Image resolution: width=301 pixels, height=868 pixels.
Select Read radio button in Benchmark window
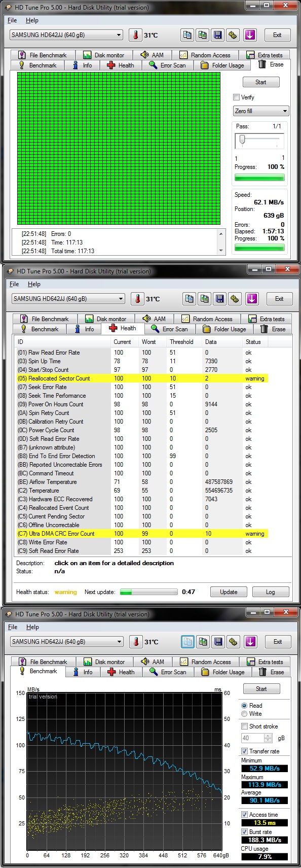[x=244, y=706]
